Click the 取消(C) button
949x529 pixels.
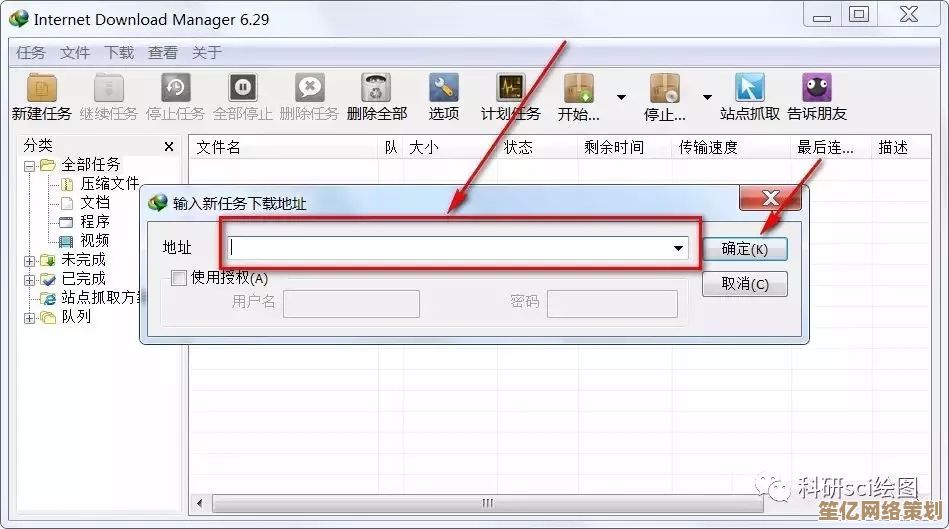pos(744,284)
